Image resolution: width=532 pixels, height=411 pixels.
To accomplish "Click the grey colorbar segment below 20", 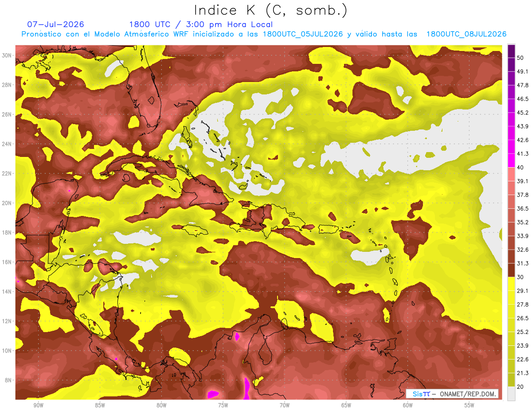I will pyautogui.click(x=511, y=394).
